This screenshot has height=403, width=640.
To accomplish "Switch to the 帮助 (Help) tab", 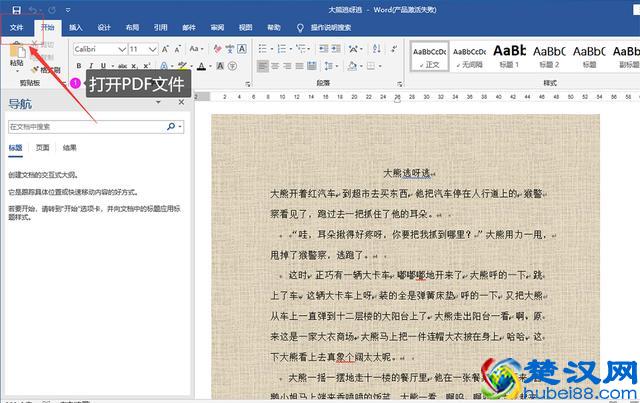I will pos(274,28).
